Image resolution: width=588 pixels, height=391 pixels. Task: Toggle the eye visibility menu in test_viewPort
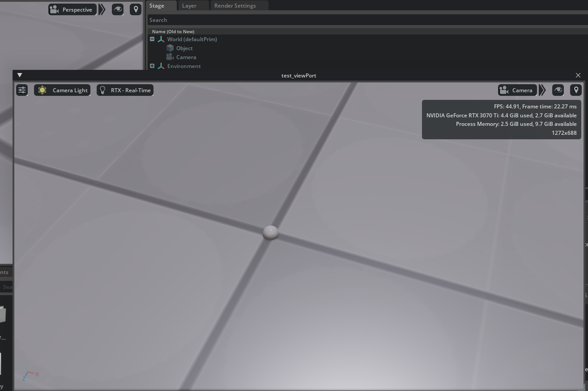[x=558, y=90]
